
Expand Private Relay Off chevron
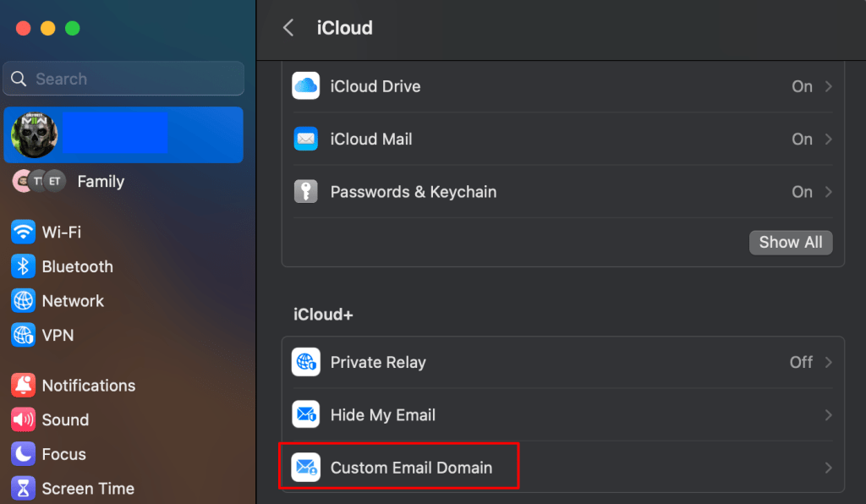click(x=828, y=363)
